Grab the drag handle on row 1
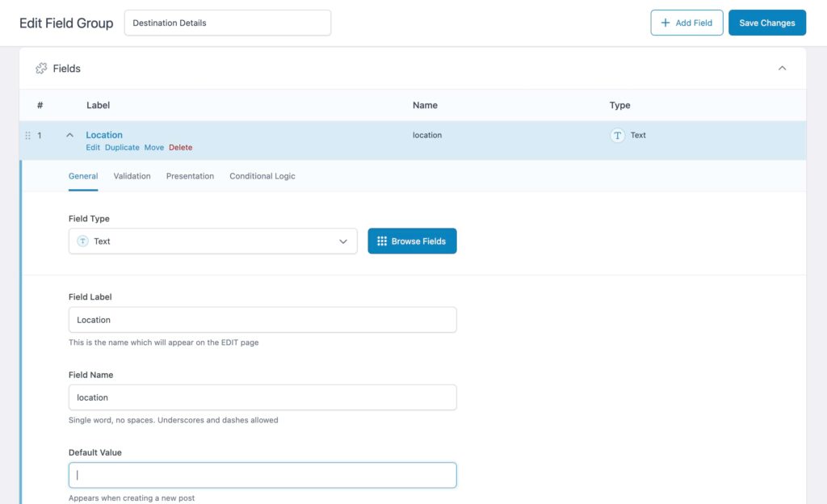827x504 pixels. coord(28,136)
